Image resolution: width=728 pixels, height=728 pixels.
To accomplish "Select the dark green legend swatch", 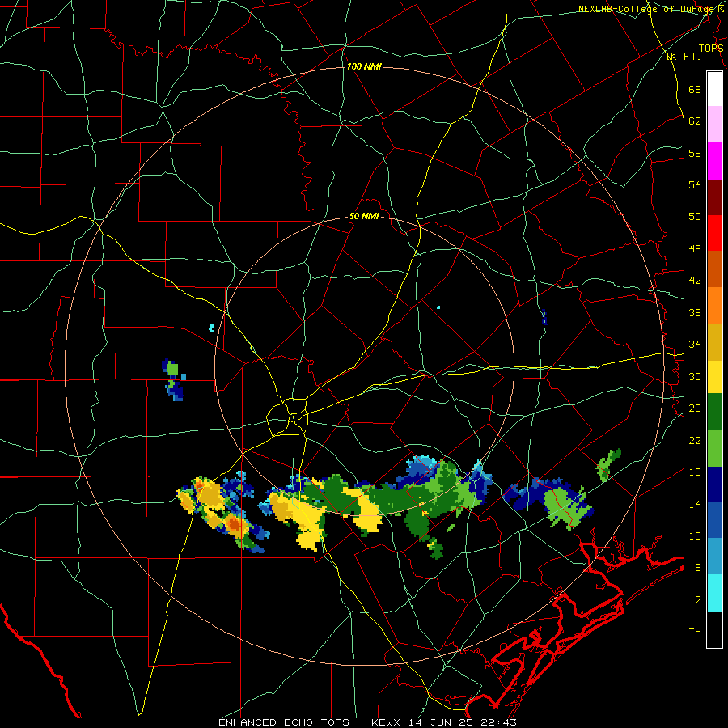I will (714, 412).
